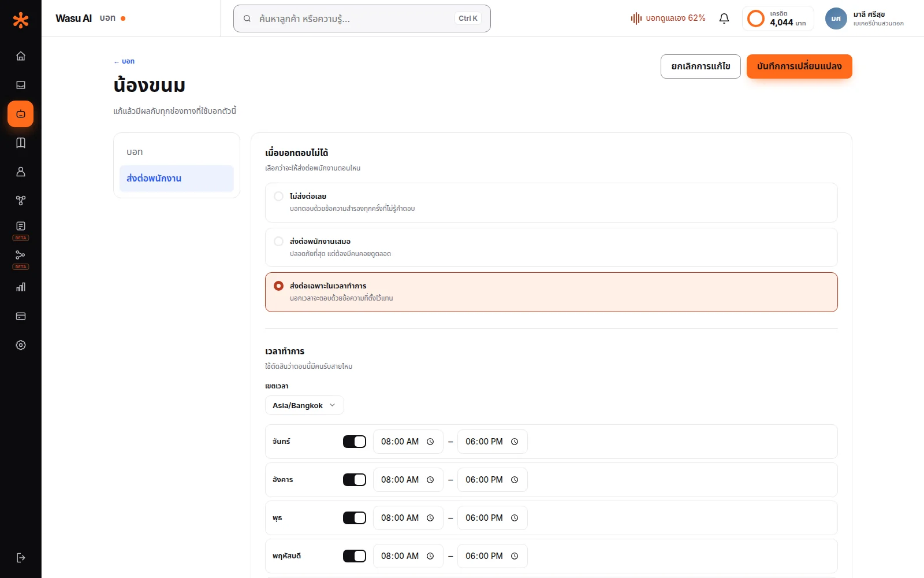Image resolution: width=924 pixels, height=578 pixels.
Task: Switch to the ส่งต่อพนักงาน tab
Action: point(177,179)
